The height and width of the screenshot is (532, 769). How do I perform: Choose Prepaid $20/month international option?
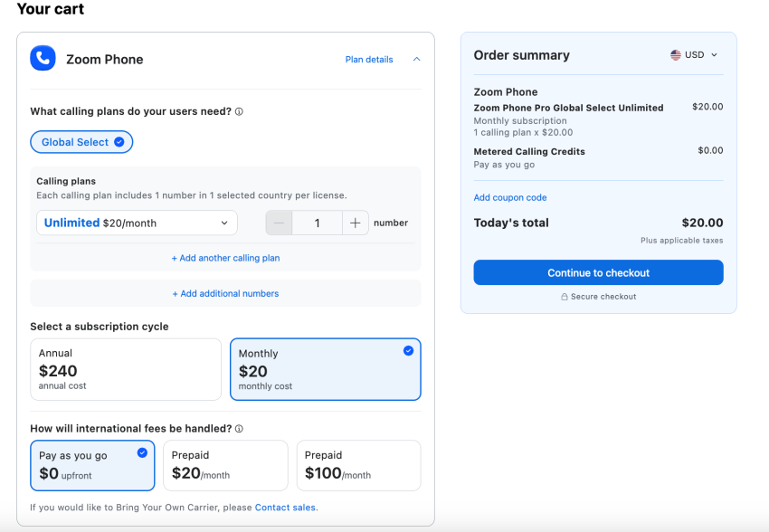225,465
